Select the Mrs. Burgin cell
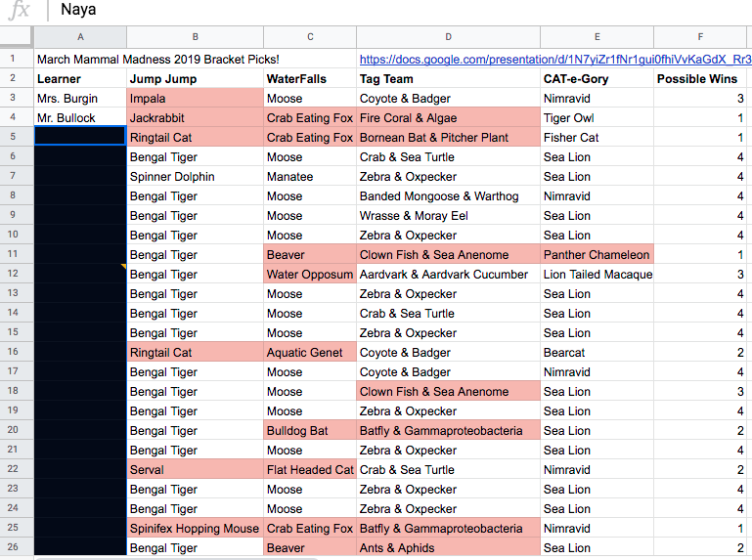The image size is (752, 560). (x=80, y=99)
